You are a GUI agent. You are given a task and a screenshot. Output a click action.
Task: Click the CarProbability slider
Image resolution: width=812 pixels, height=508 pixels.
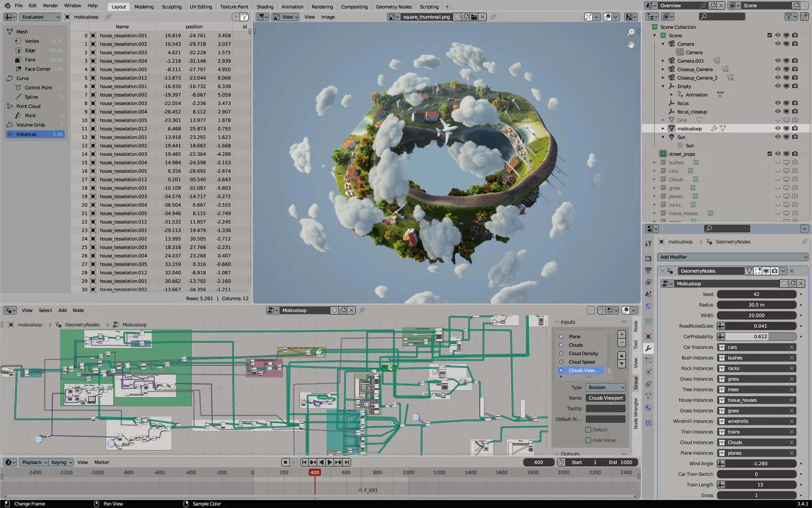pos(756,336)
